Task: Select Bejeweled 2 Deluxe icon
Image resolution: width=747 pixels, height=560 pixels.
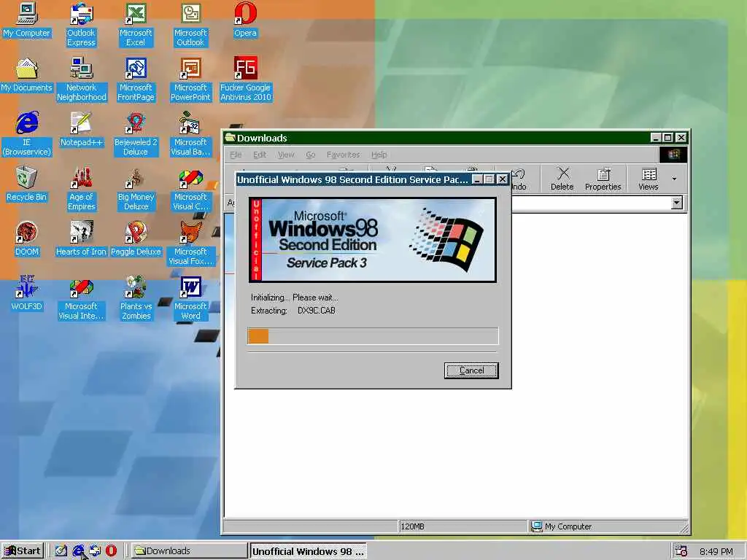Action: coord(136,134)
